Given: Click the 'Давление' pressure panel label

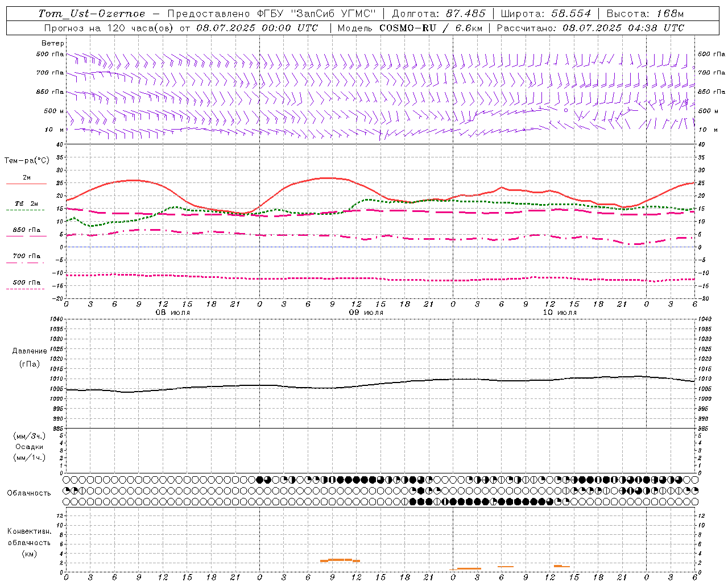Looking at the screenshot, I should [30, 351].
